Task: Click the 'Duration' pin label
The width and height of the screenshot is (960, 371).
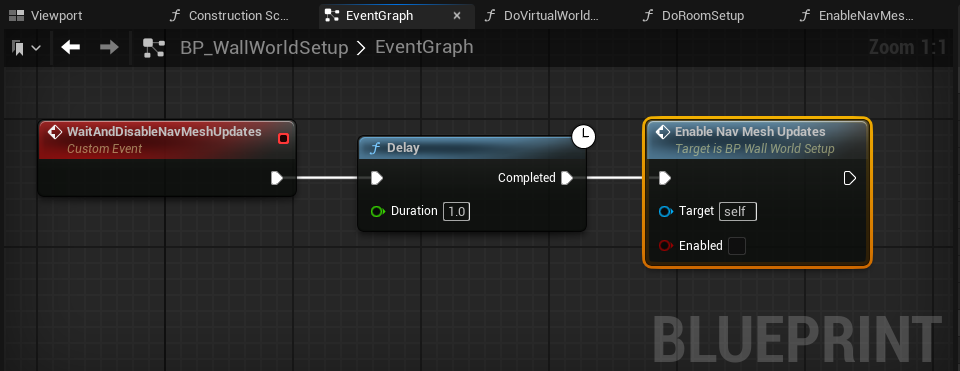Action: coord(414,211)
